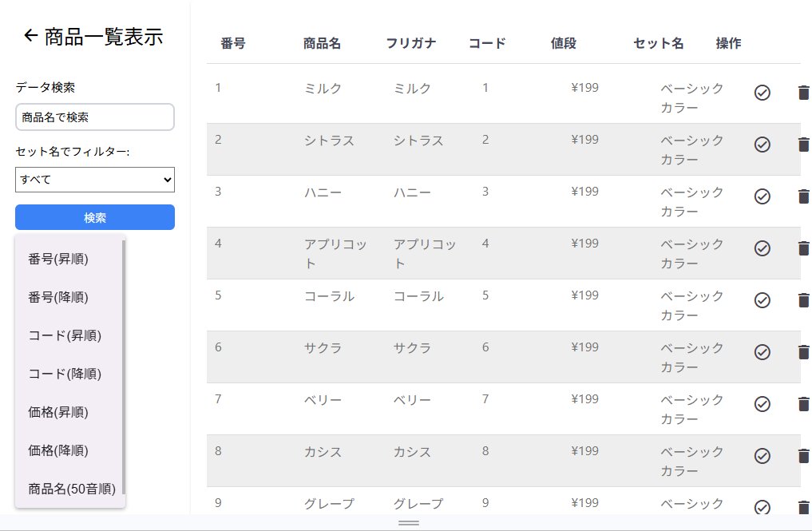This screenshot has width=812, height=531.
Task: Click product name グレープ in 商品名 column
Action: [329, 504]
